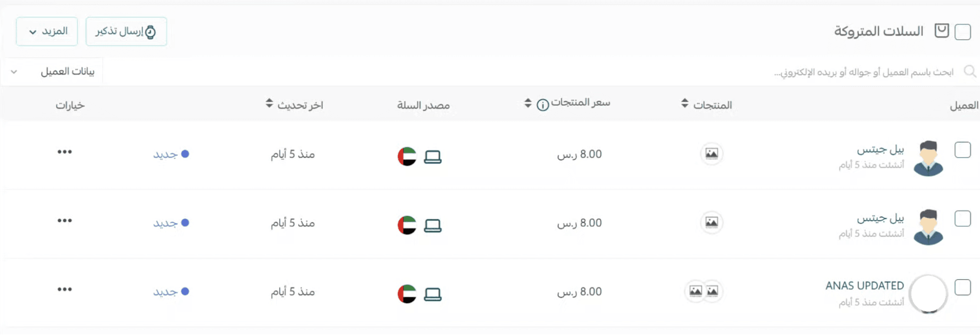This screenshot has width=980, height=335.
Task: Sort by اخر تحديث column
Action: tap(269, 103)
